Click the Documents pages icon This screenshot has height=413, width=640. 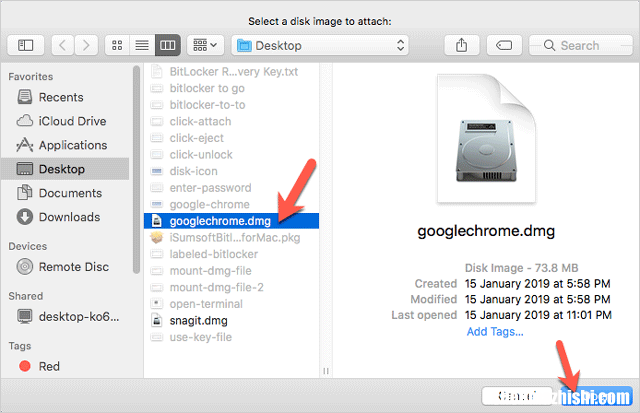point(24,193)
